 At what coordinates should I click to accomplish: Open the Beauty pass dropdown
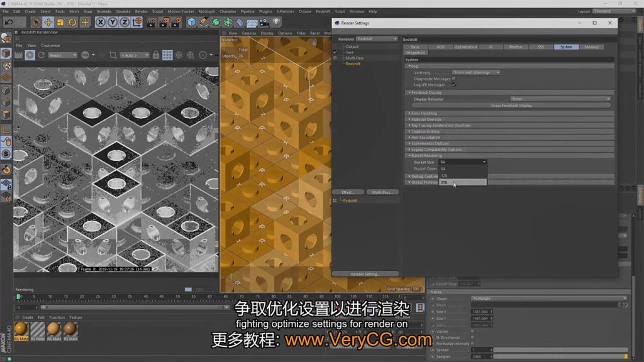coord(62,55)
